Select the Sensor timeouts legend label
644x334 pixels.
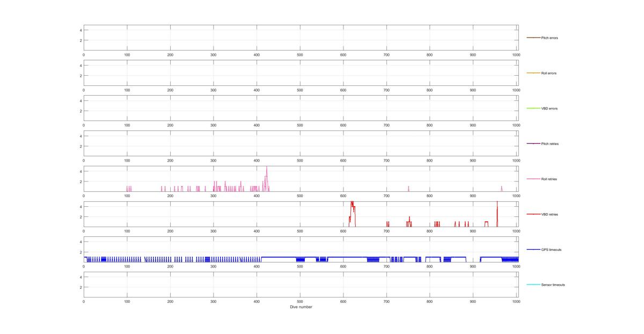click(x=553, y=285)
